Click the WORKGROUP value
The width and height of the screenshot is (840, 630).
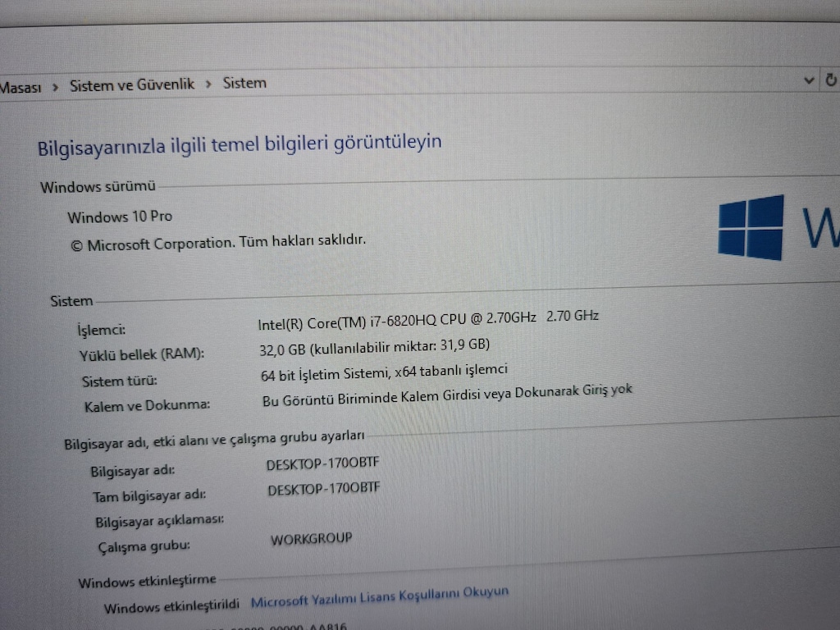click(311, 538)
